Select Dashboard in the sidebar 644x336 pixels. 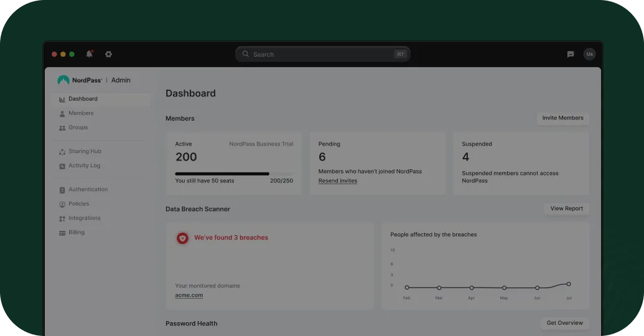tap(101, 99)
